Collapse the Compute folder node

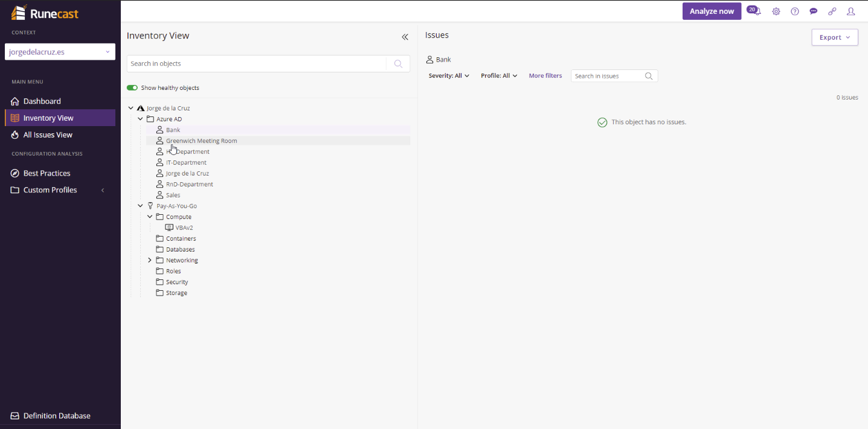tap(150, 217)
